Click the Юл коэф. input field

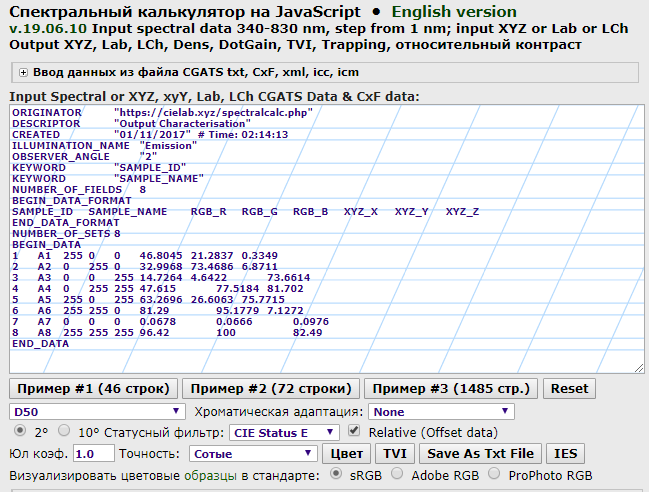point(94,454)
